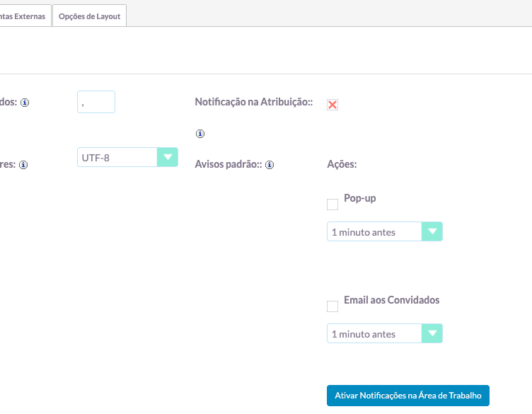The image size is (532, 414).
Task: Open the UTF-8 charset dropdown
Action: tap(127, 157)
